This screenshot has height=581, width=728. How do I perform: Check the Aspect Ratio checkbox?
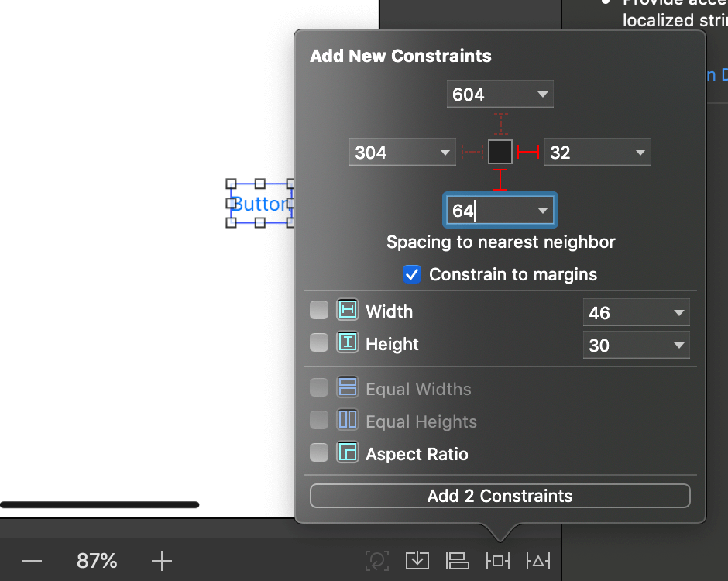tap(319, 453)
